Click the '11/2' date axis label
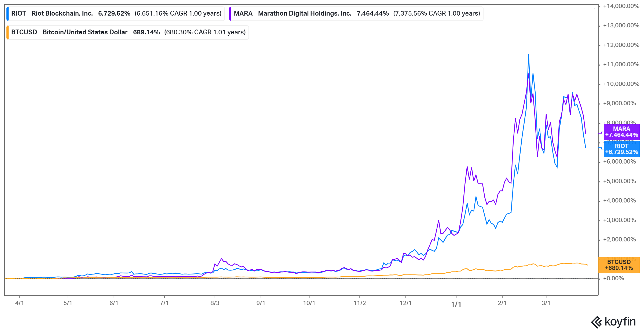The width and height of the screenshot is (644, 333). click(x=360, y=303)
